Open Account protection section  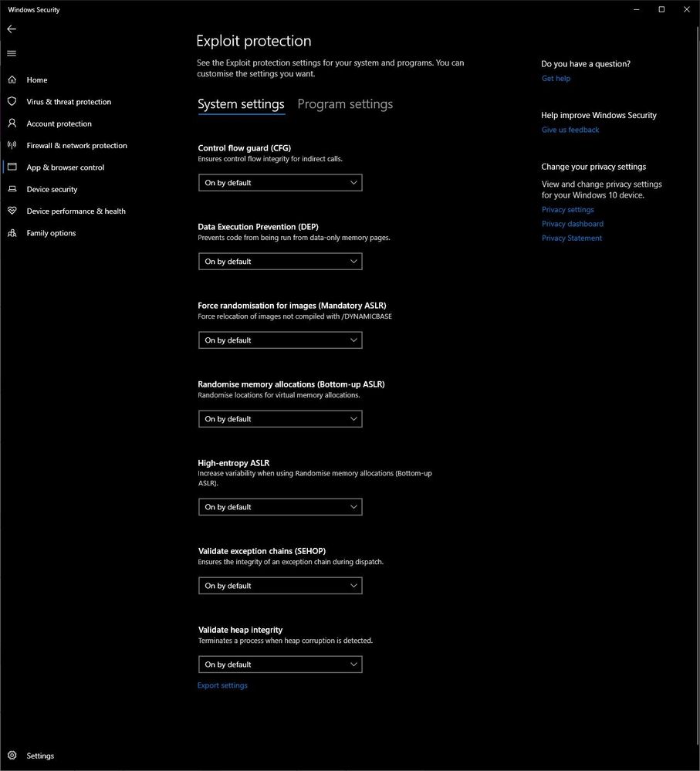click(x=59, y=123)
